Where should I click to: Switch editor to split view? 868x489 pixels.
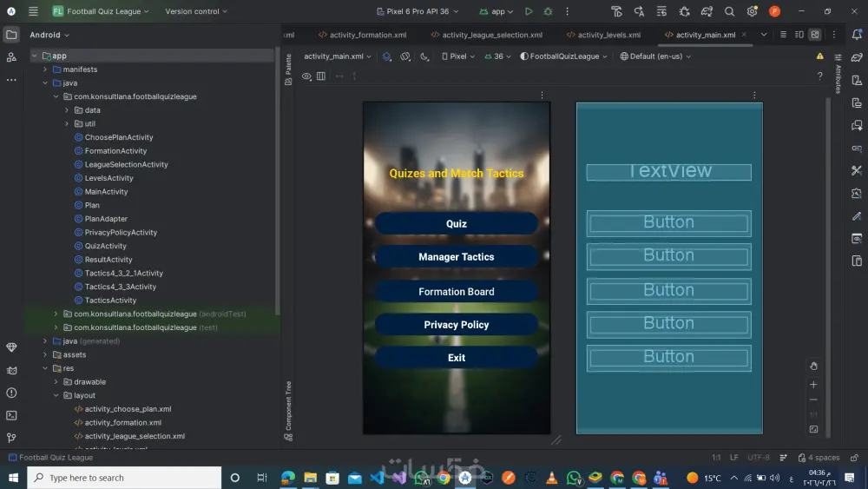(799, 35)
